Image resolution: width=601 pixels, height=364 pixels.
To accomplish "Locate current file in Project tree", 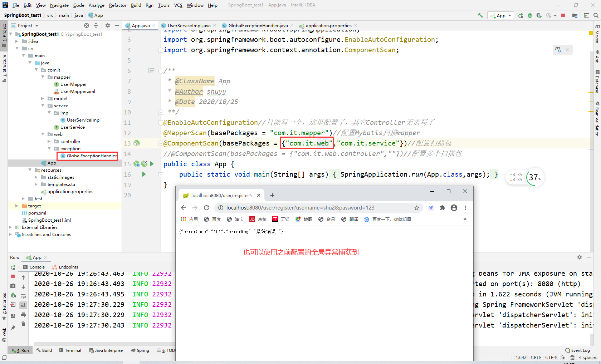I will [x=87, y=25].
